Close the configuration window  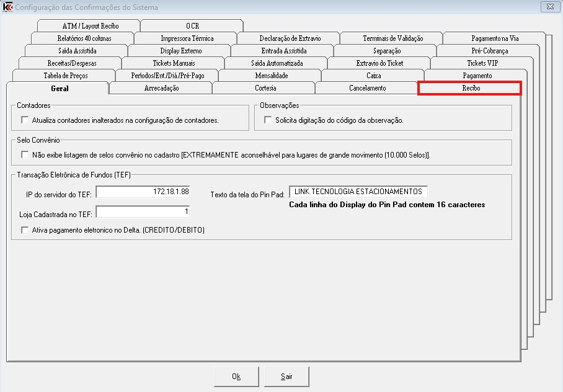pyautogui.click(x=549, y=7)
